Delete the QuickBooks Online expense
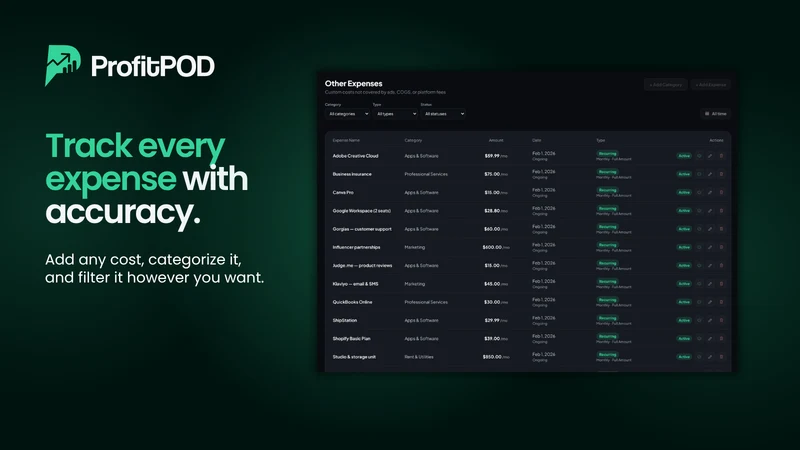The height and width of the screenshot is (450, 800). click(721, 302)
